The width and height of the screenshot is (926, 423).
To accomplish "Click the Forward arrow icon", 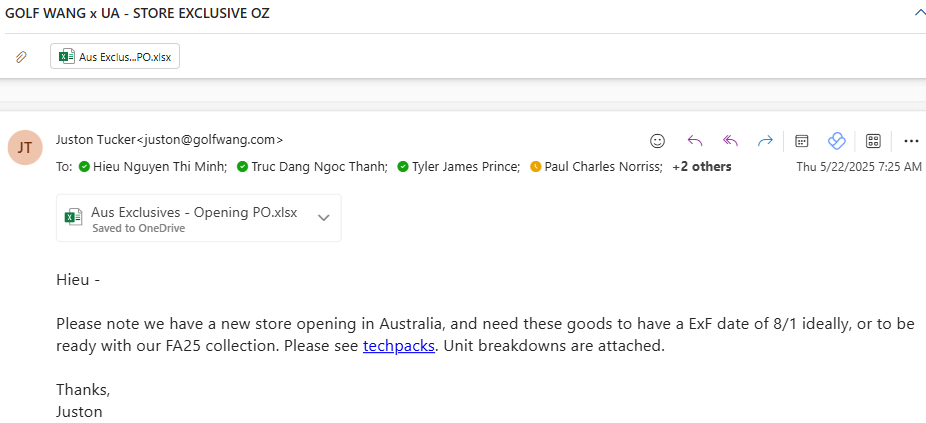I will [765, 141].
